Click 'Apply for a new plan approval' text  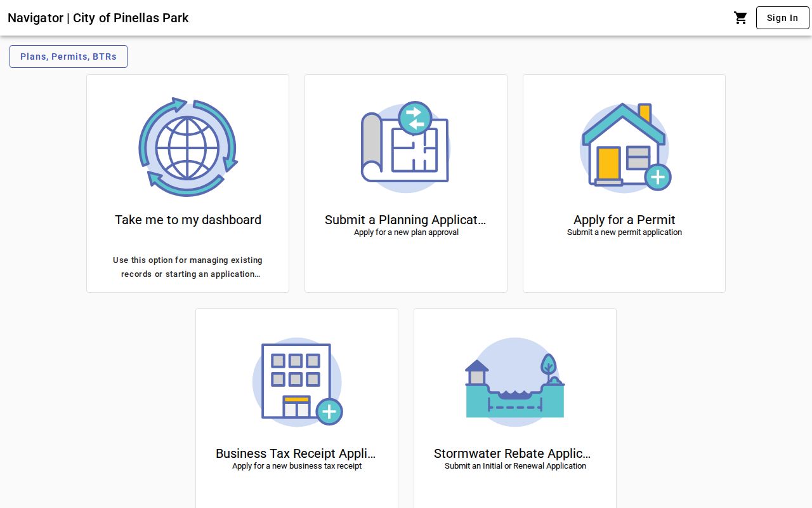point(406,232)
